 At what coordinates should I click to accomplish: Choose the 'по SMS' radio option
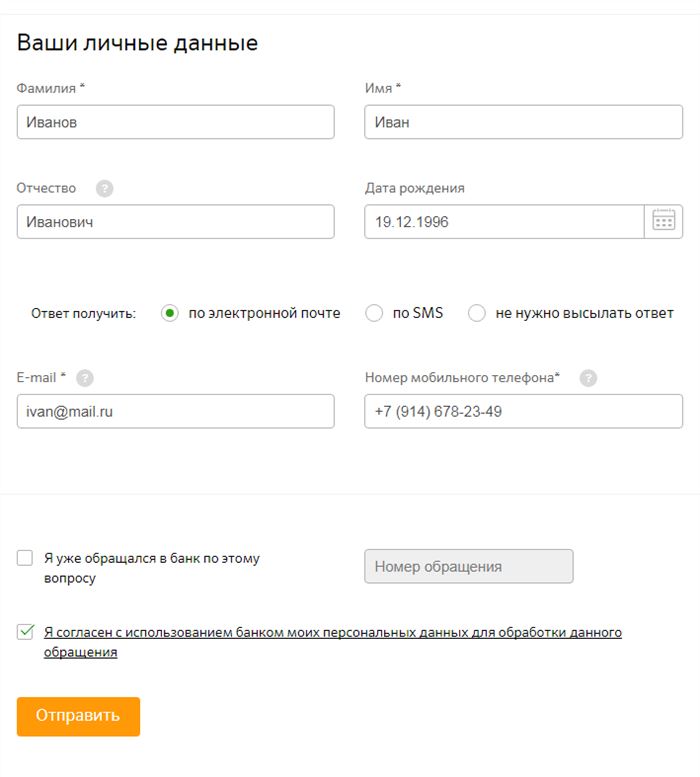374,313
